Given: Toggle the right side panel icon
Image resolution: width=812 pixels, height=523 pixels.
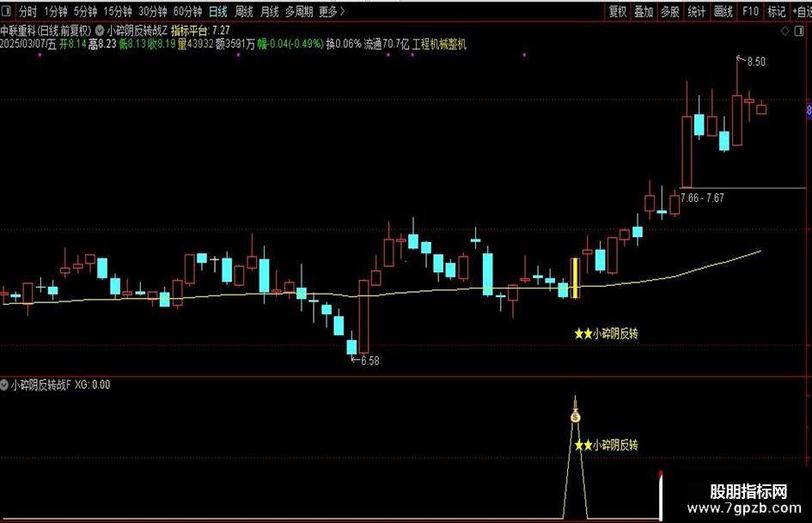Looking at the screenshot, I should pos(799,31).
